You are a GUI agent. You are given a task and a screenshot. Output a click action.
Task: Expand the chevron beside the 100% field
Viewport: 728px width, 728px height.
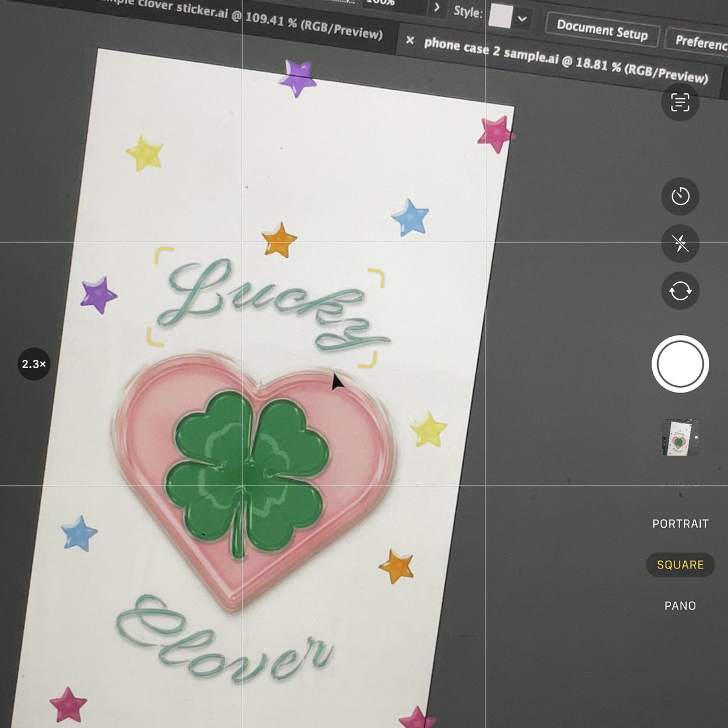[437, 7]
